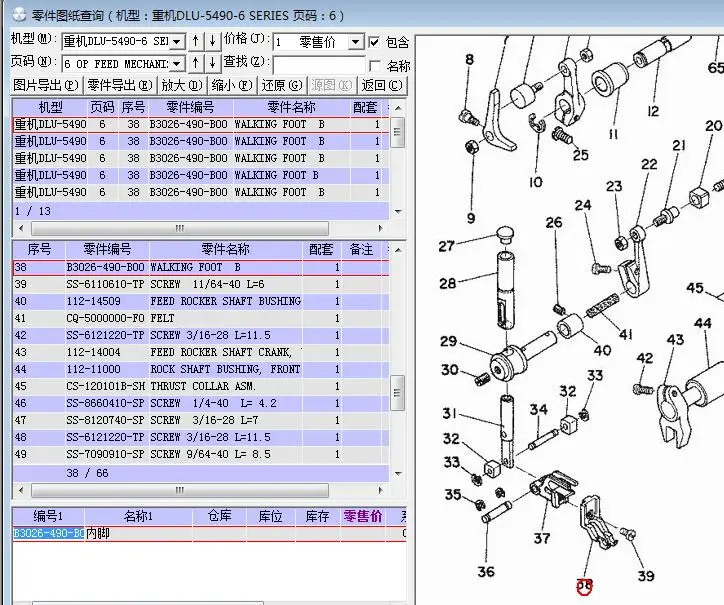Select row 44 ROCK SHAFT BUSHING, FRONT
This screenshot has width=724, height=605.
[201, 369]
